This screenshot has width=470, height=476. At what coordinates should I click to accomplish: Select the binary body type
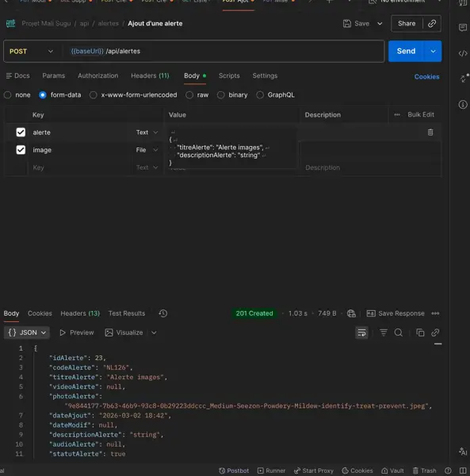(221, 95)
